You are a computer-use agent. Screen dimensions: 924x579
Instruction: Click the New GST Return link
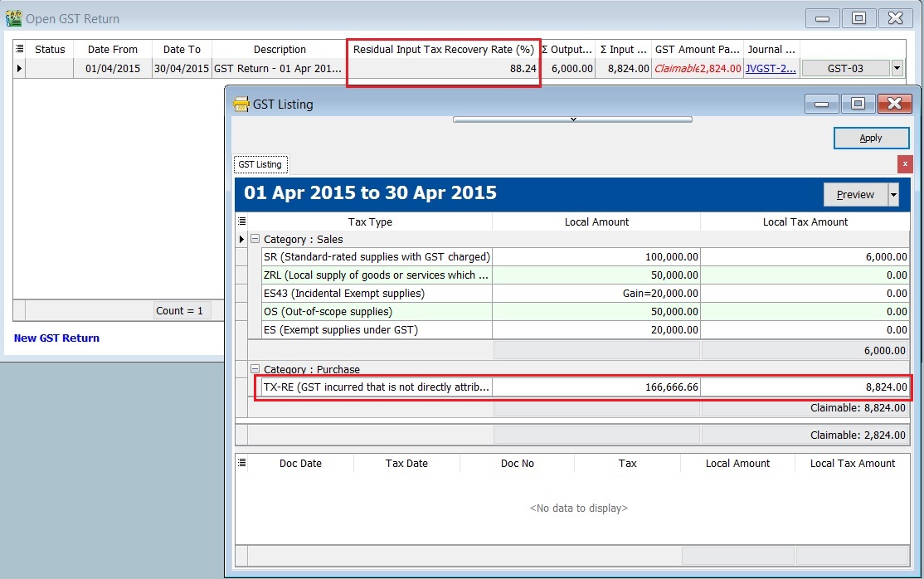(x=56, y=338)
